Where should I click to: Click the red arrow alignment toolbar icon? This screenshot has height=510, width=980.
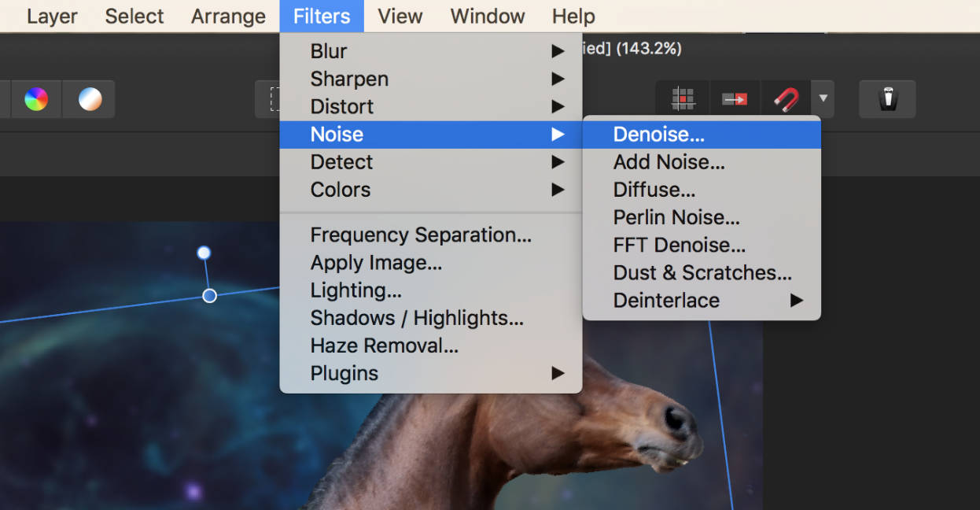point(735,99)
